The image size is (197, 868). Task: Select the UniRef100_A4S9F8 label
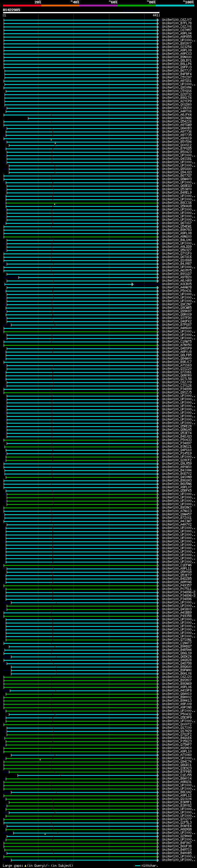(x=176, y=690)
